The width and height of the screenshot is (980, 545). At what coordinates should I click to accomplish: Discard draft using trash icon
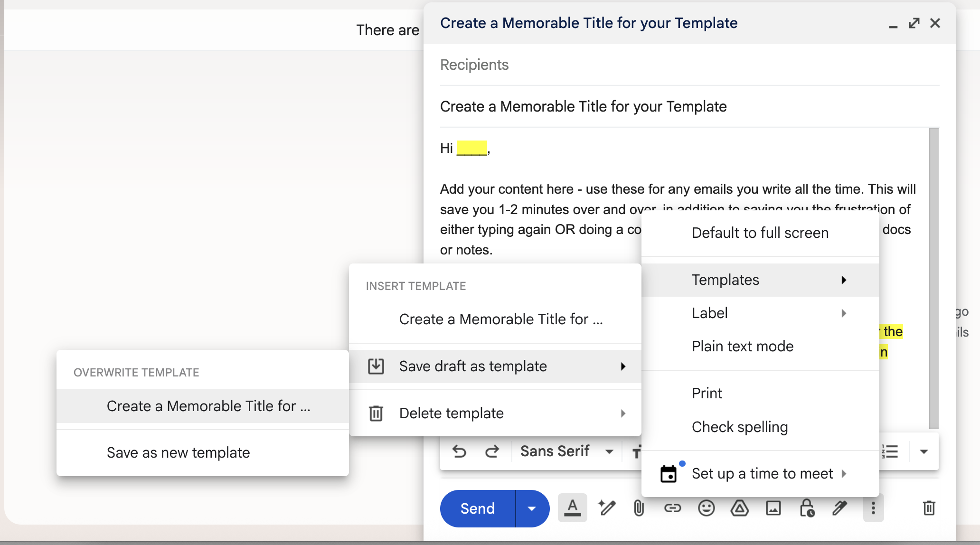[x=929, y=508]
